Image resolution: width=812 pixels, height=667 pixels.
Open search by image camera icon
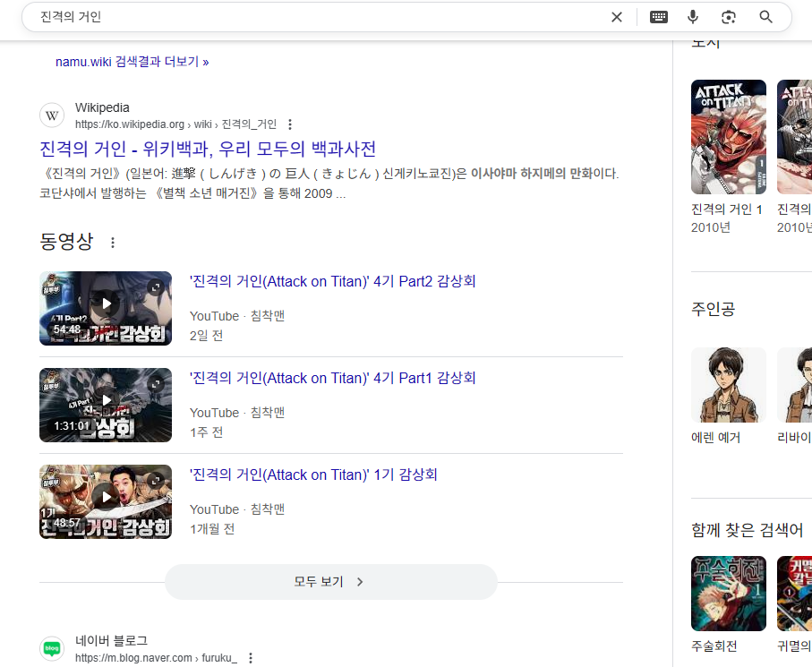[728, 17]
